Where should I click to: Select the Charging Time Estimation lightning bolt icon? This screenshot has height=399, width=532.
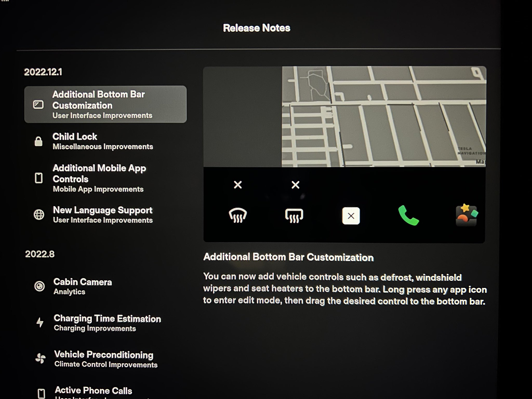(x=39, y=323)
